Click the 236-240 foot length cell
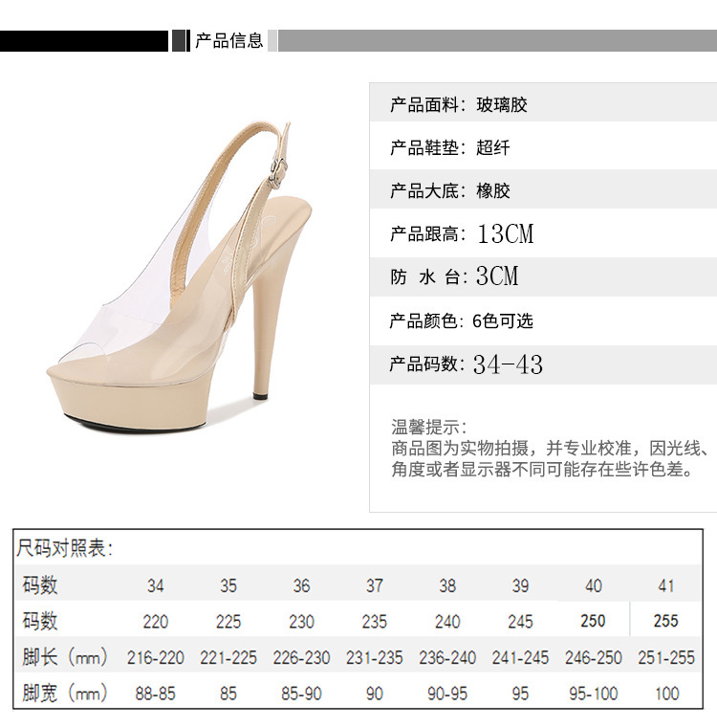The height and width of the screenshot is (728, 717). (x=447, y=657)
